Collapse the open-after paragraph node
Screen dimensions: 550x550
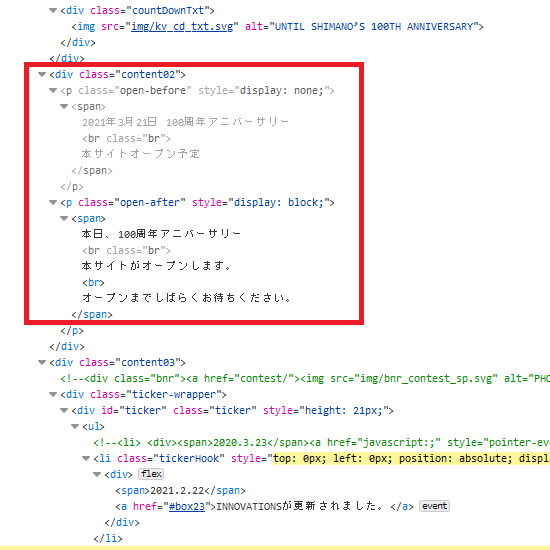(53, 202)
